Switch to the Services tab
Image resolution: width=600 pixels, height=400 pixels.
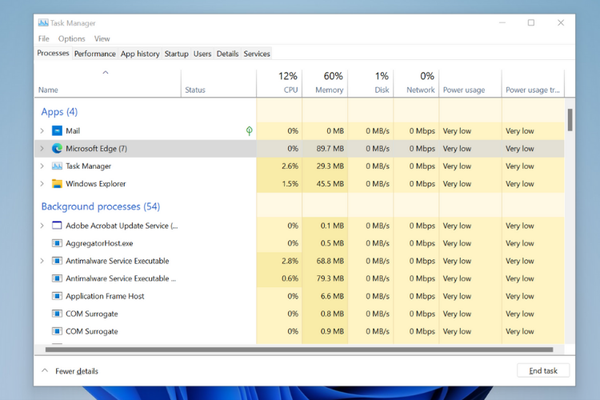257,54
